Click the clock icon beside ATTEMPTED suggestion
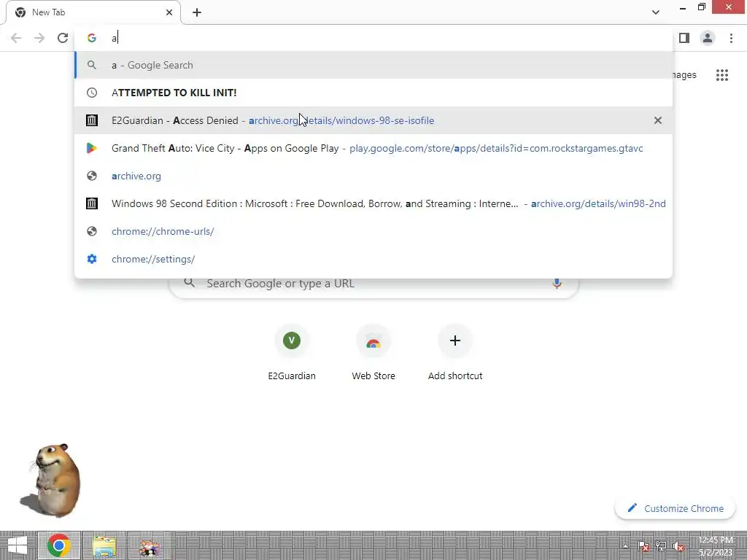The height and width of the screenshot is (560, 747). (91, 93)
